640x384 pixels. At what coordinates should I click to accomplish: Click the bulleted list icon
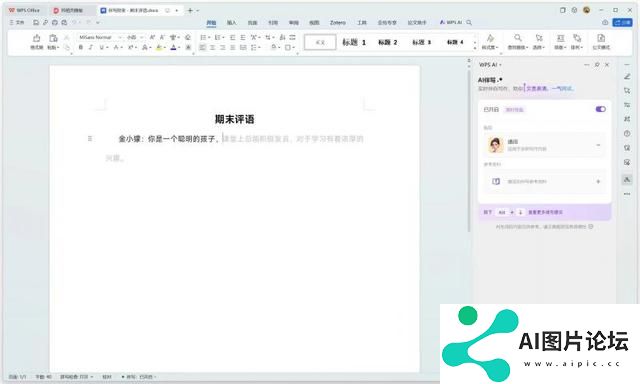coord(203,38)
